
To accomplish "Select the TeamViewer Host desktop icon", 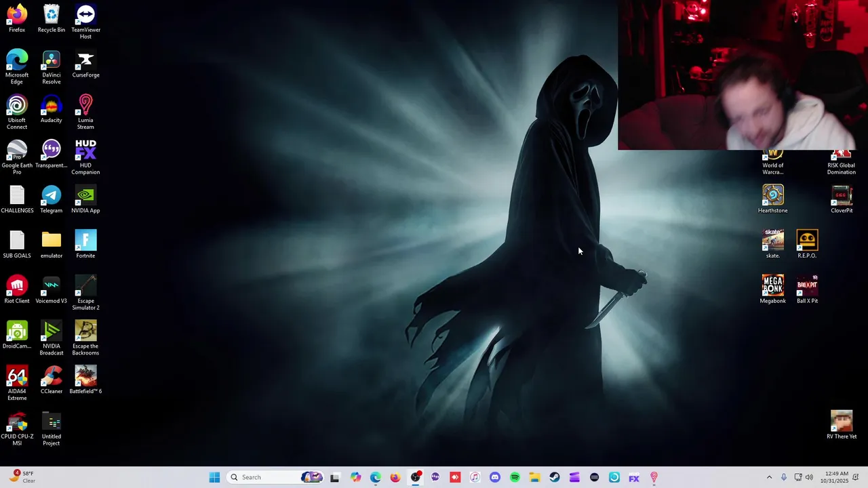I will tap(85, 22).
